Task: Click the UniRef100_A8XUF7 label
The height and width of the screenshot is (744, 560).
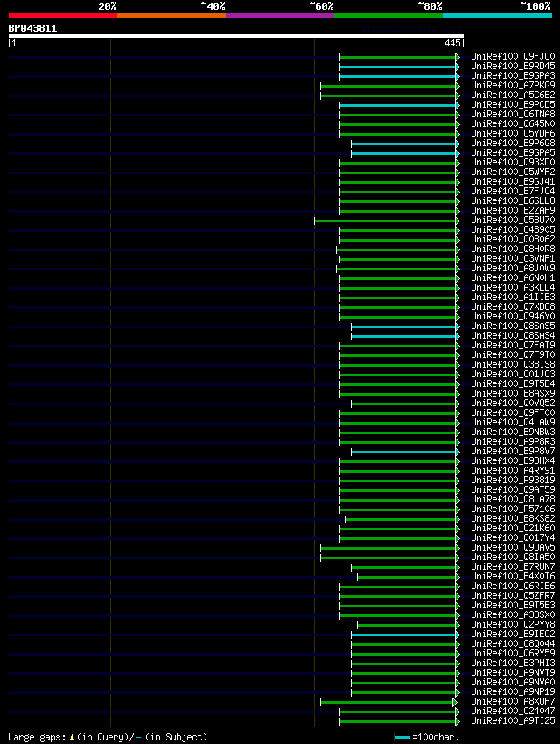Action: coord(513,701)
